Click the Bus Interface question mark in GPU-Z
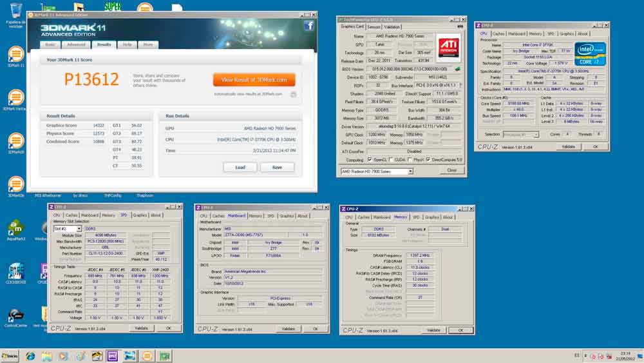The image size is (644, 363). 460,85
